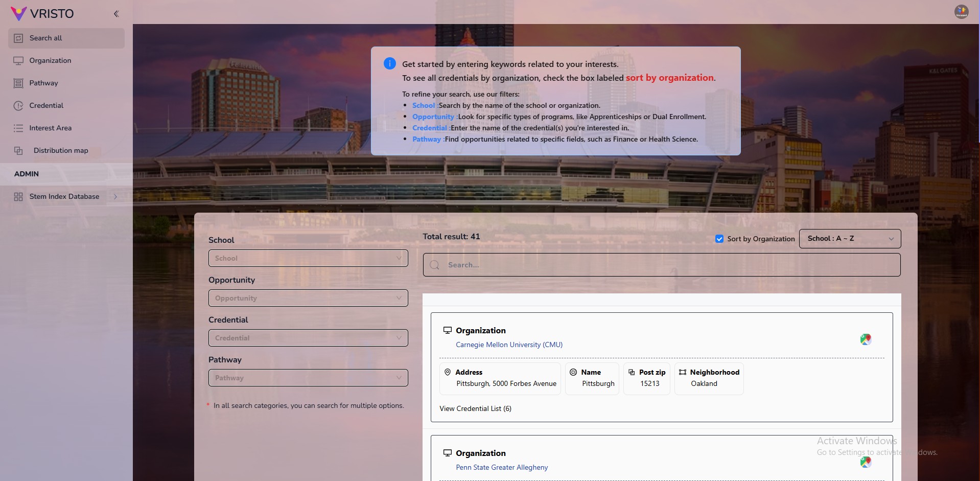Go to Pathway in sidebar
This screenshot has height=481, width=980.
tap(66, 83)
